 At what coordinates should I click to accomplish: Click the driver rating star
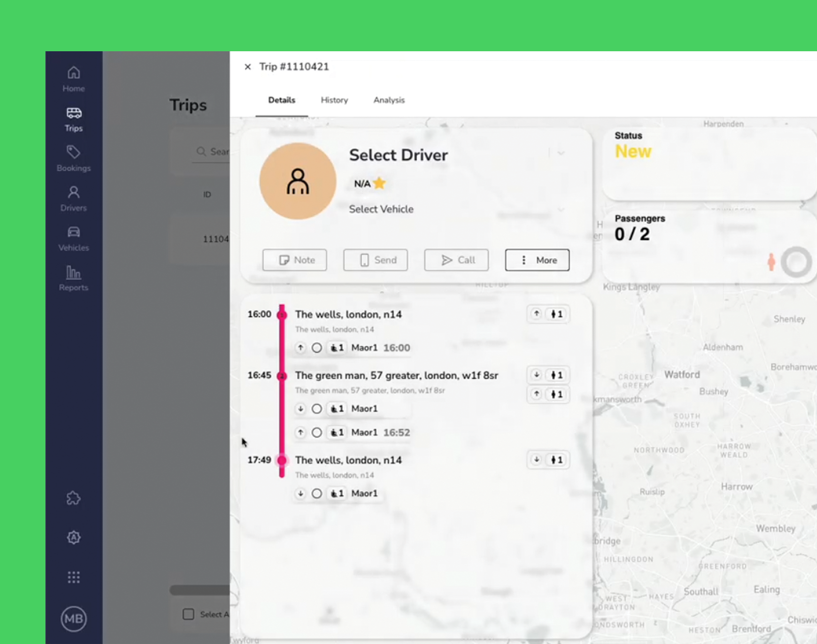[x=379, y=183]
